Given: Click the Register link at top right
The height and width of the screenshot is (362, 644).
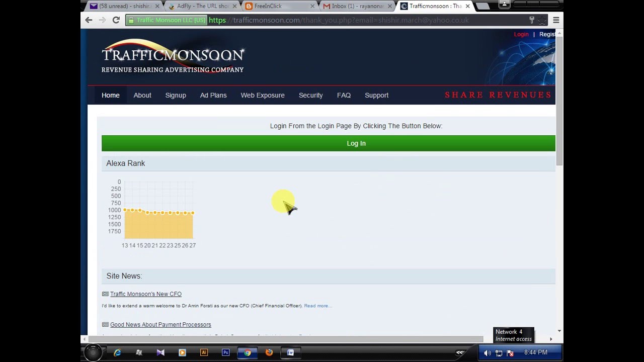Looking at the screenshot, I should point(547,34).
